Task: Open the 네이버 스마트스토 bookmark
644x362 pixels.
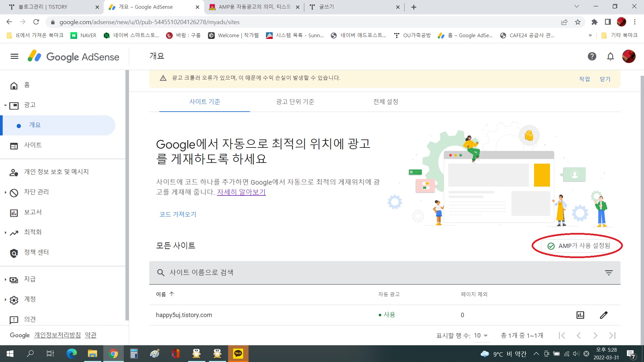Action: click(x=131, y=36)
